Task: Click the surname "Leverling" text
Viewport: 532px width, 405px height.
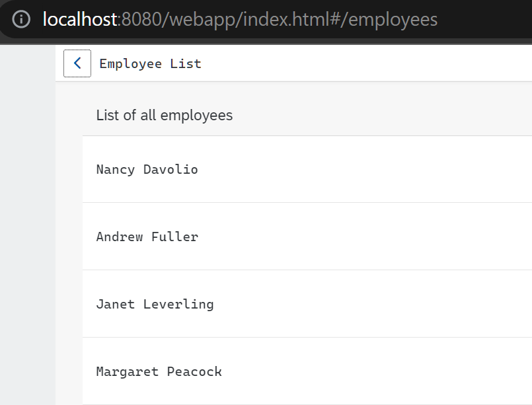Action: 178,304
